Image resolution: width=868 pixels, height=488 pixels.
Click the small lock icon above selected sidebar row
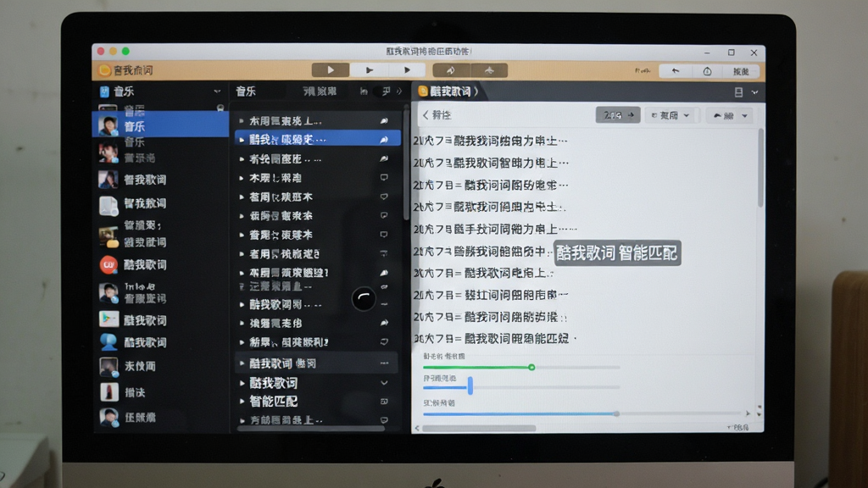(220, 108)
